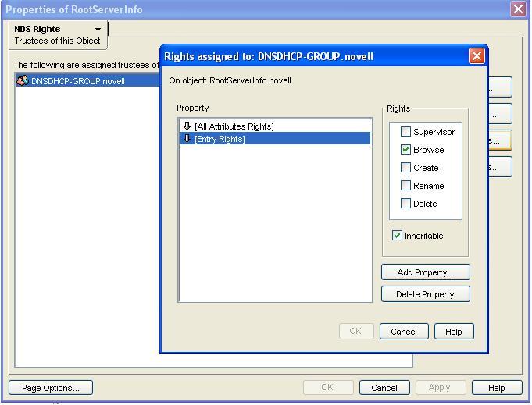This screenshot has width=532, height=405.
Task: Close the Properties of RootServerInfo window
Action: coord(518,9)
